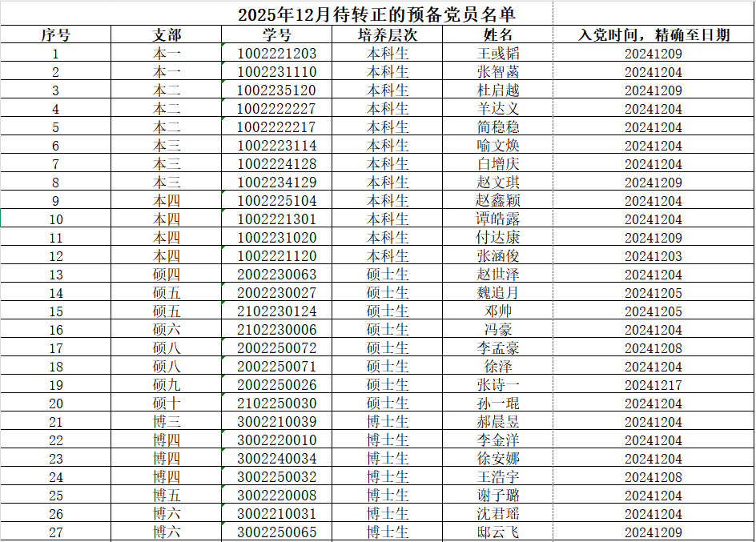Click the name cell 邸云飞
Viewport: 756px width, 542px height.
[498, 532]
